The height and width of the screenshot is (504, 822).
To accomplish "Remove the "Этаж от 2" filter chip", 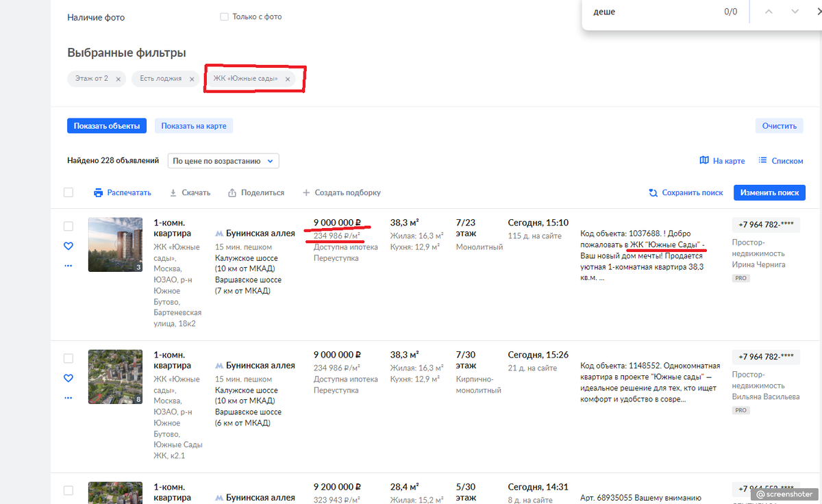I will (118, 79).
